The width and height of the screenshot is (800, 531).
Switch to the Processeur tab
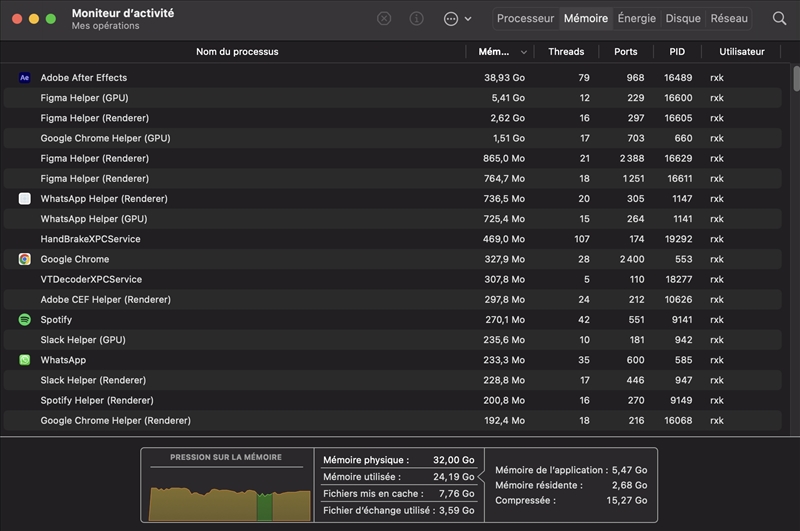(525, 19)
